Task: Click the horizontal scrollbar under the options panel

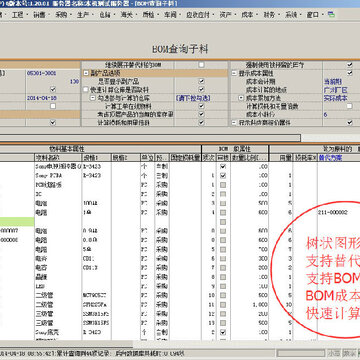Action: tap(150, 138)
